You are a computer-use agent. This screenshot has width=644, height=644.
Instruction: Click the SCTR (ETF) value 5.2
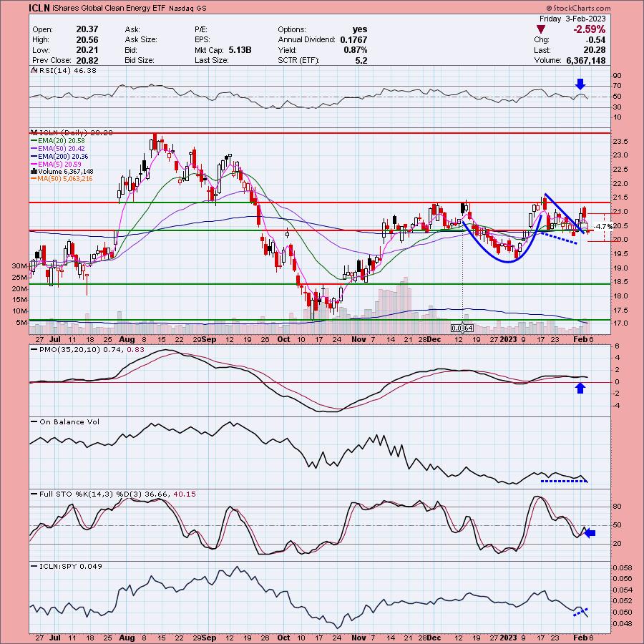coord(361,60)
